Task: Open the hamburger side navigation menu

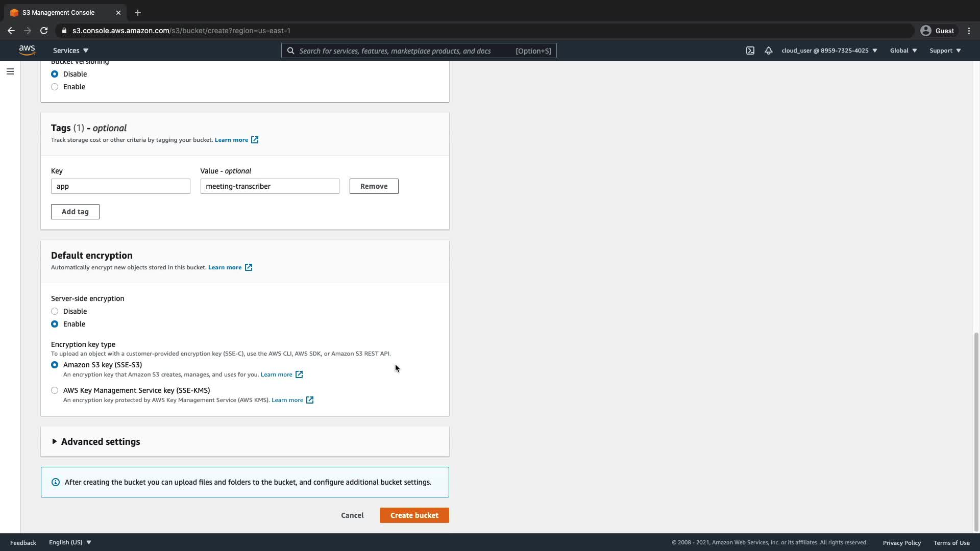Action: [x=10, y=71]
